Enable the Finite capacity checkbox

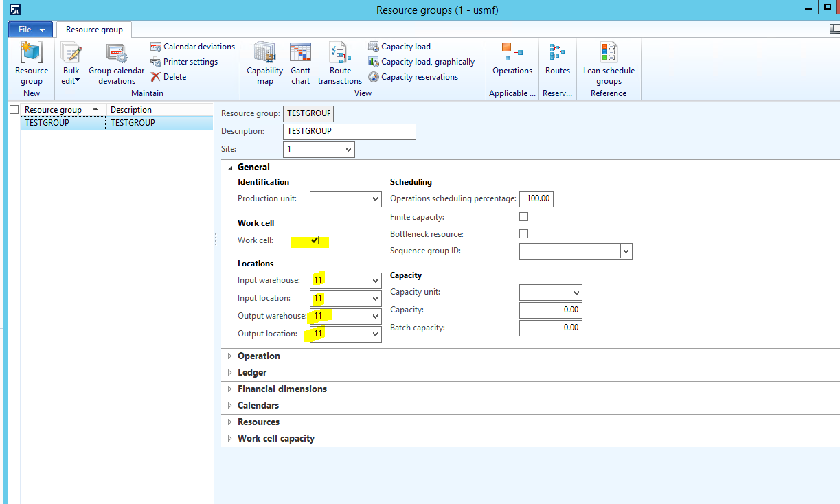(x=524, y=217)
